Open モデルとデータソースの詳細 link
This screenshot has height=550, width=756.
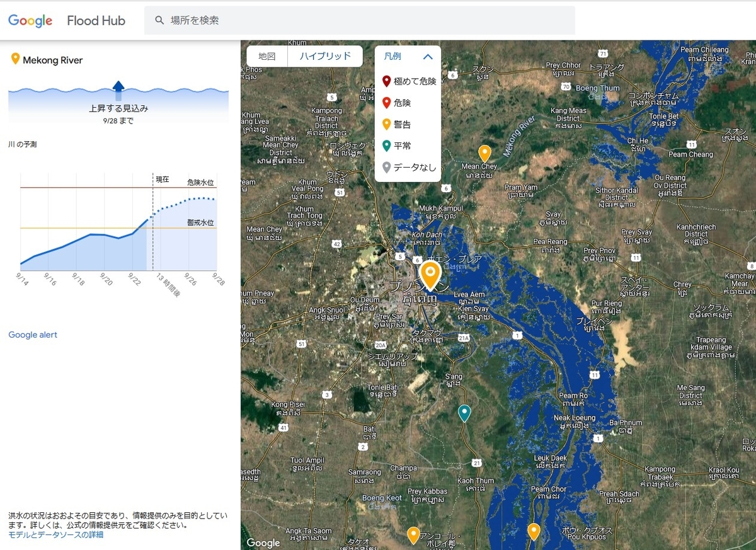tap(55, 535)
